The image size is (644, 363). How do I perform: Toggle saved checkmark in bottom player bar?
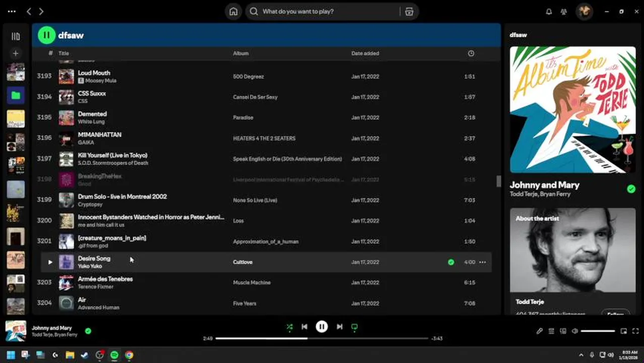click(88, 331)
